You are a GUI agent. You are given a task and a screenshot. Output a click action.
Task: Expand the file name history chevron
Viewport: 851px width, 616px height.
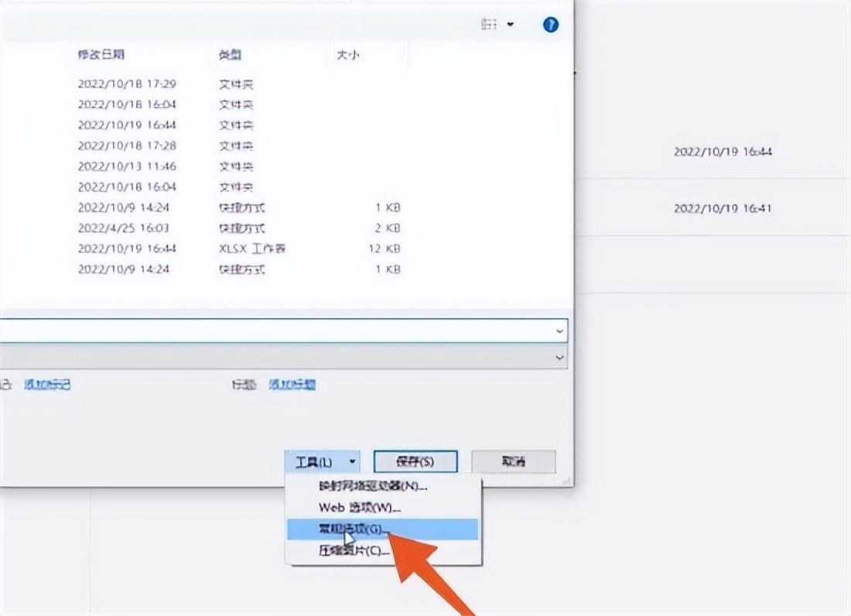[x=559, y=331]
